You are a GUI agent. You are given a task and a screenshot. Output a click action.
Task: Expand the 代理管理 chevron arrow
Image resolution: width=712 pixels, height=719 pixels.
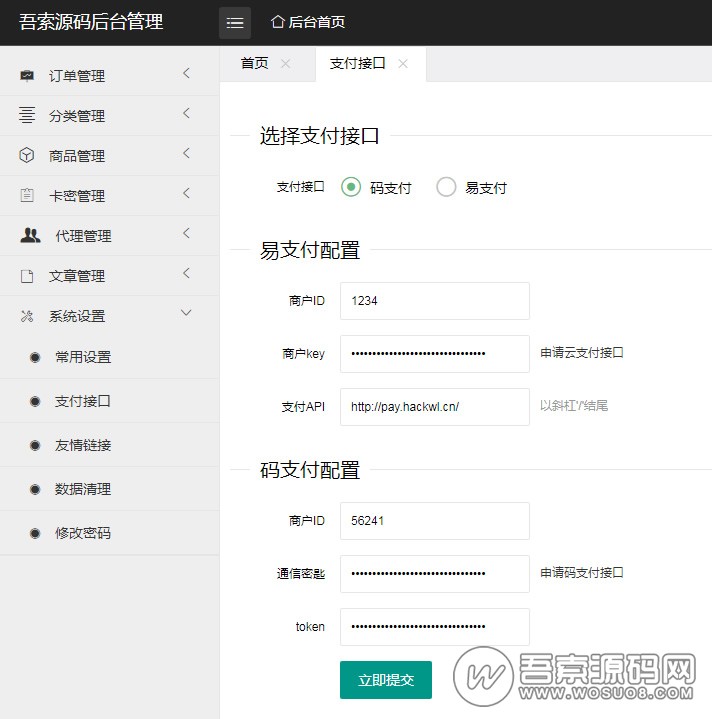pos(186,233)
